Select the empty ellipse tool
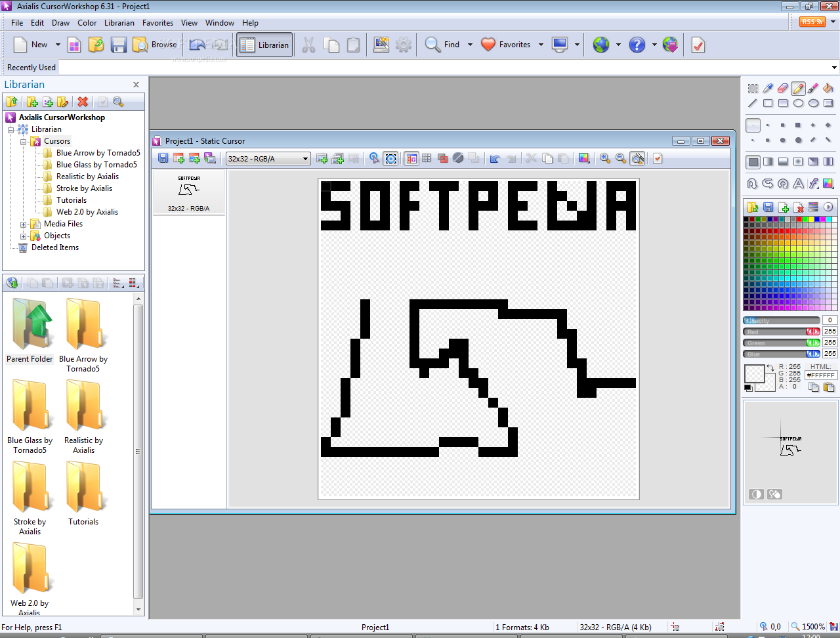The height and width of the screenshot is (638, 840). click(x=798, y=103)
